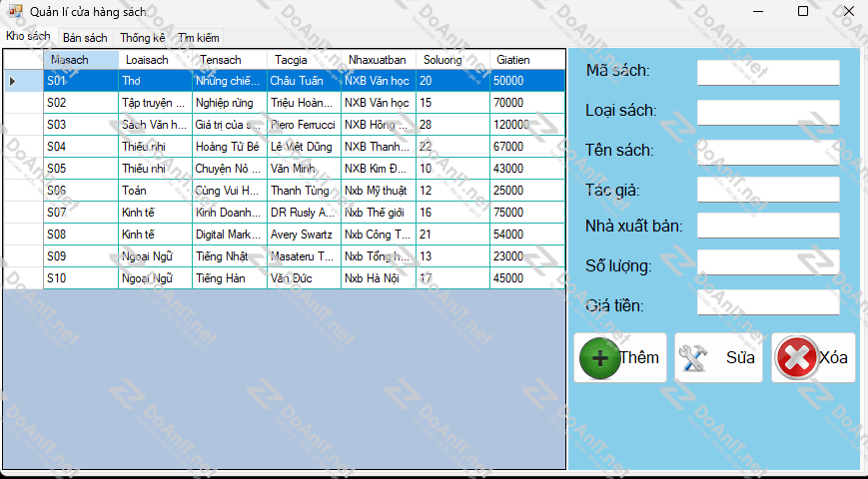The image size is (868, 479).
Task: Click into the Giá tiền field
Action: point(767,302)
